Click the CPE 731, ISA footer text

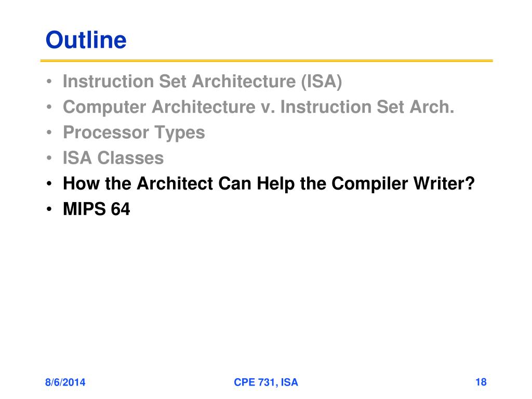(266, 382)
